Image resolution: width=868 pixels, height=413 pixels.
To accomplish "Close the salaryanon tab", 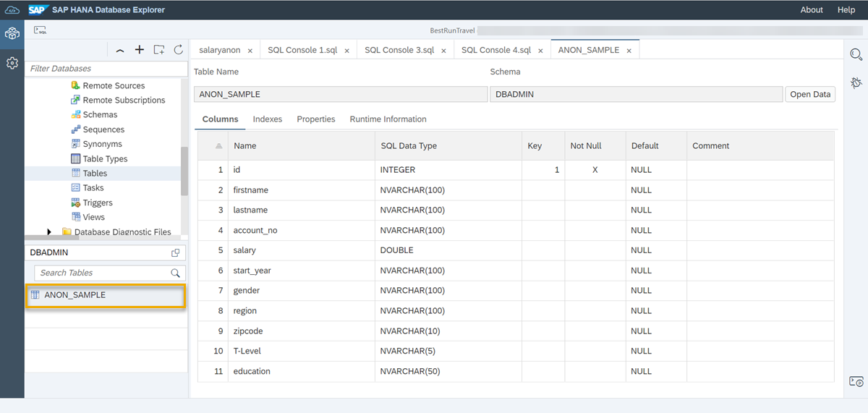I will pyautogui.click(x=250, y=51).
